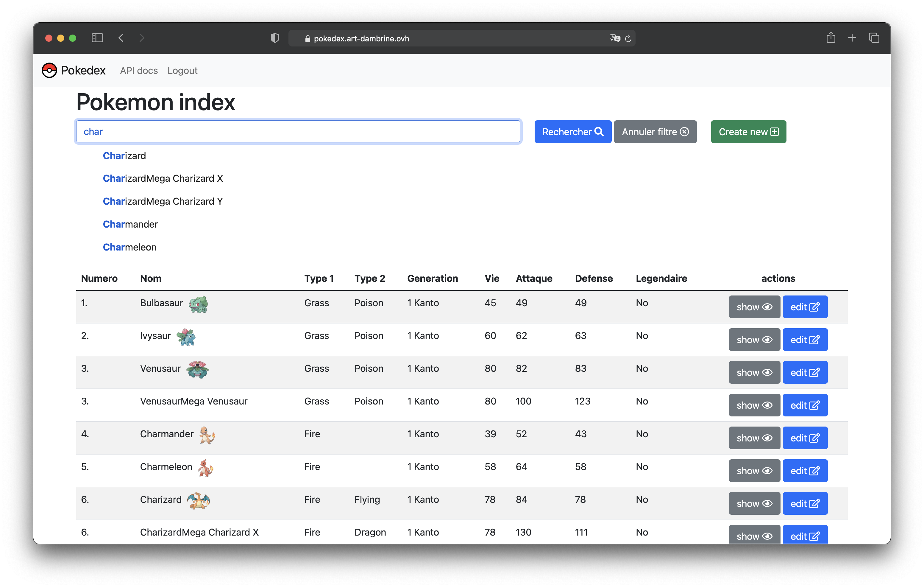Open the API docs nav link
The height and width of the screenshot is (588, 924).
pos(139,71)
